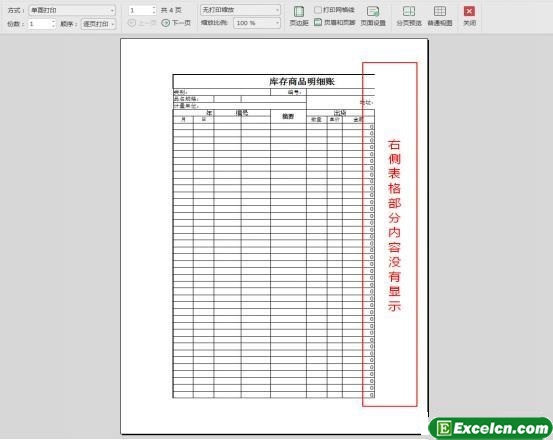Viewport: 553px width, 440px height.
Task: Open the 顺序 print order dropdown
Action: pyautogui.click(x=99, y=24)
